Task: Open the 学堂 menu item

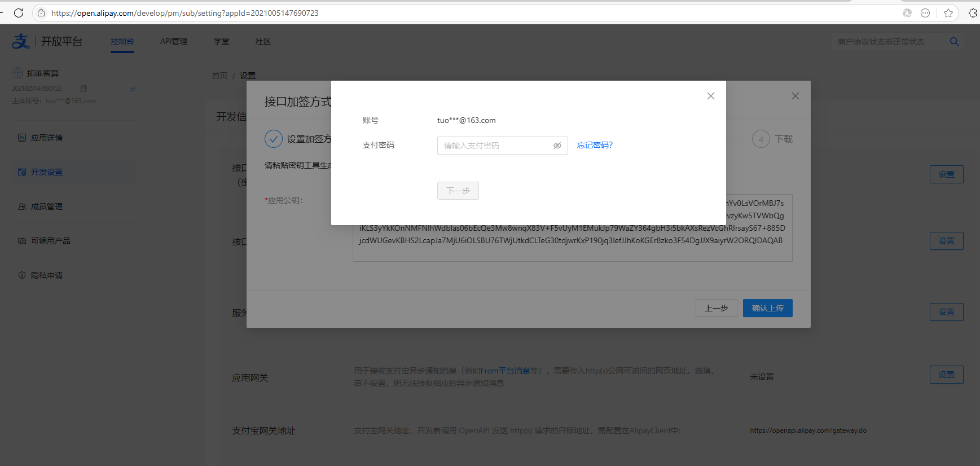Action: click(x=221, y=41)
